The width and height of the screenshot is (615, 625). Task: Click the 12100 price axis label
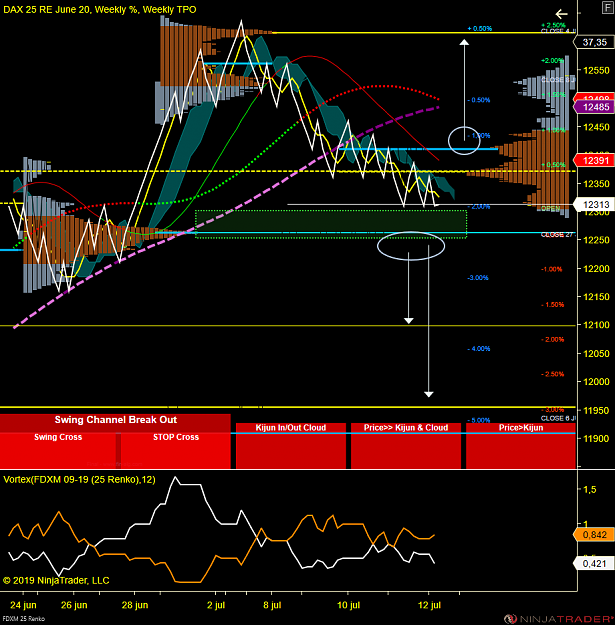coord(596,325)
